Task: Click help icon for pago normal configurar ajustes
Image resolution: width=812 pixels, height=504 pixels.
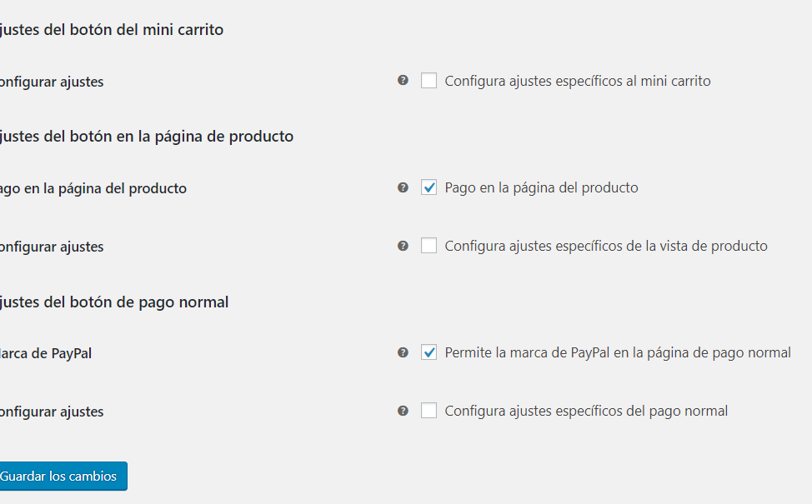Action: 403,411
